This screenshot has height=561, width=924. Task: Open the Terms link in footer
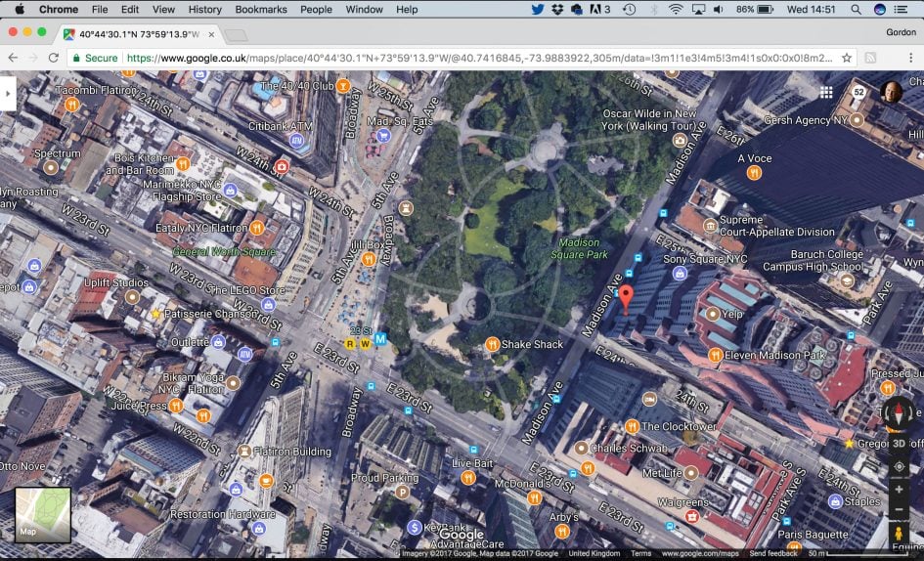640,553
